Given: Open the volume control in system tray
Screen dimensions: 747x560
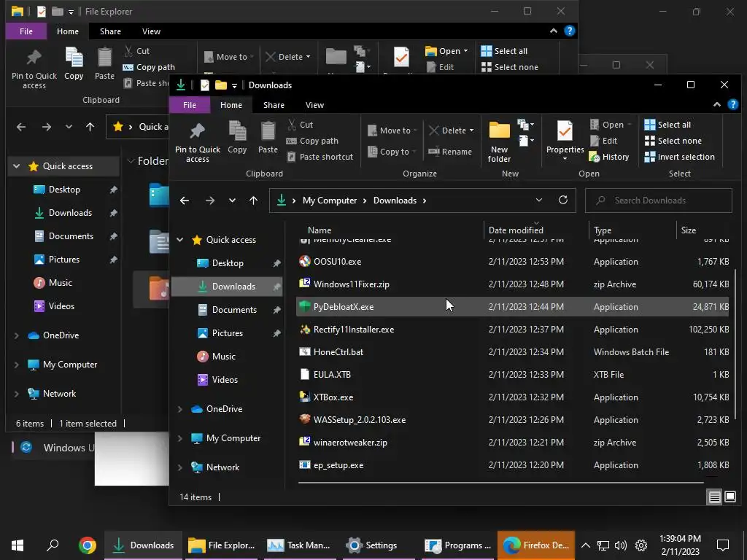Looking at the screenshot, I should point(620,545).
